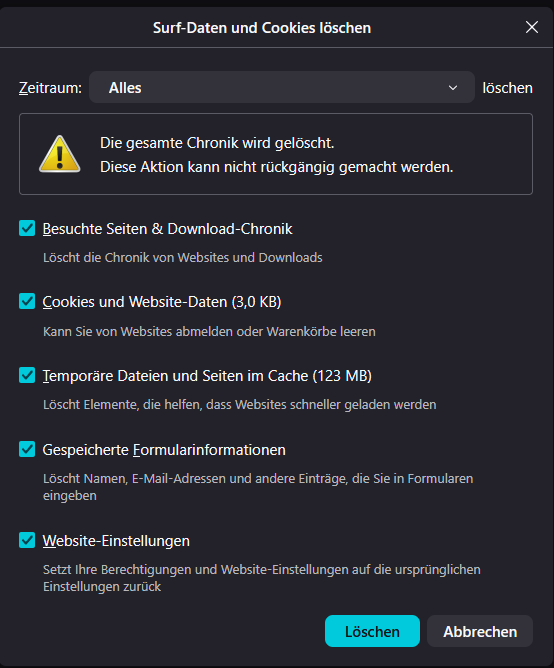Cancel with the Abbrechen button

tap(480, 631)
